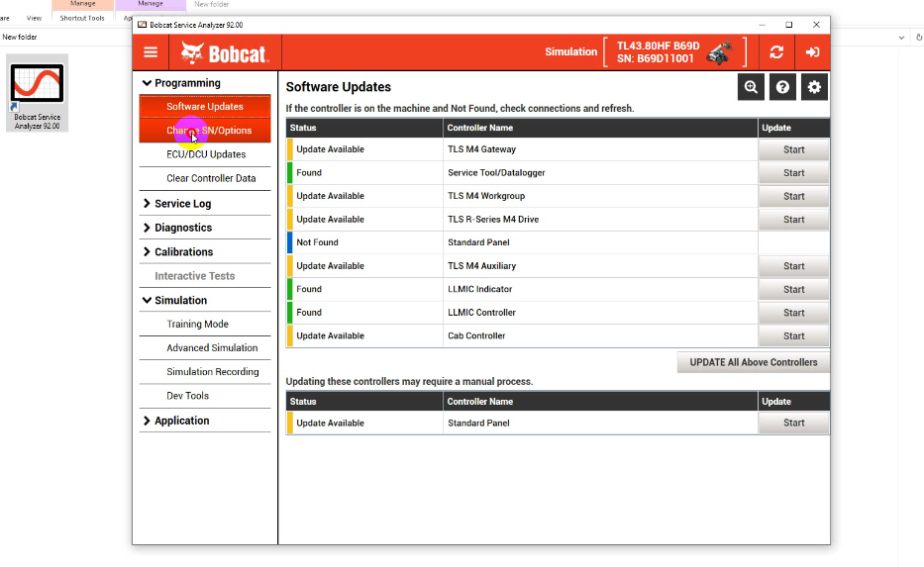Open the help question mark icon
The image size is (924, 567).
coord(782,87)
